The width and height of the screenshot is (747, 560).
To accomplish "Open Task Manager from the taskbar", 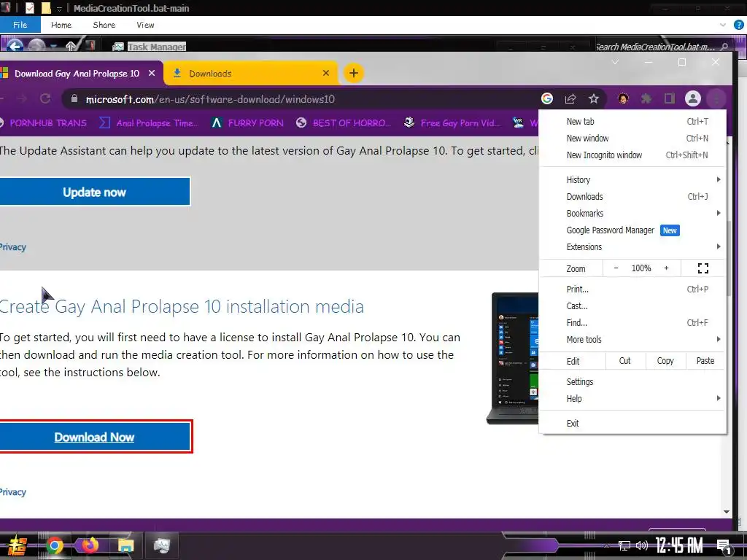I will click(x=161, y=545).
